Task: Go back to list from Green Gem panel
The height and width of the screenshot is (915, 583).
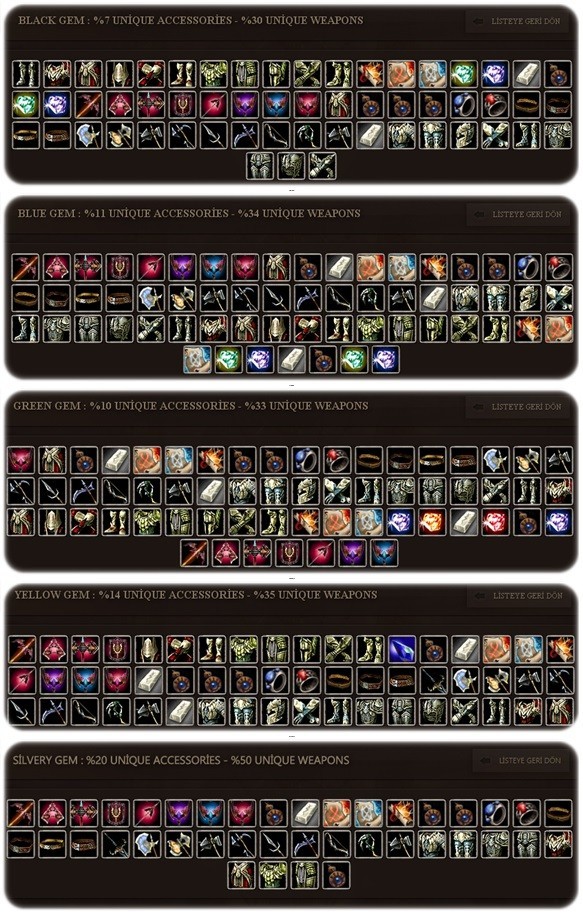Action: pos(519,407)
